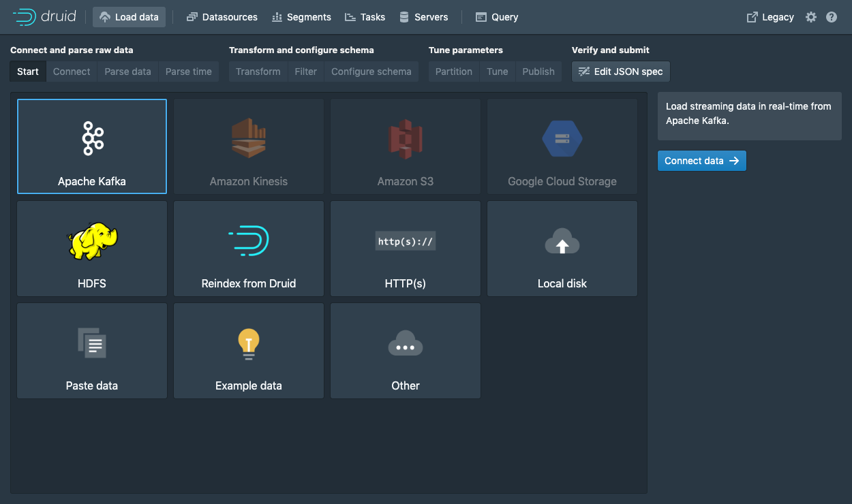
Task: Open the settings gear icon
Action: pyautogui.click(x=811, y=17)
